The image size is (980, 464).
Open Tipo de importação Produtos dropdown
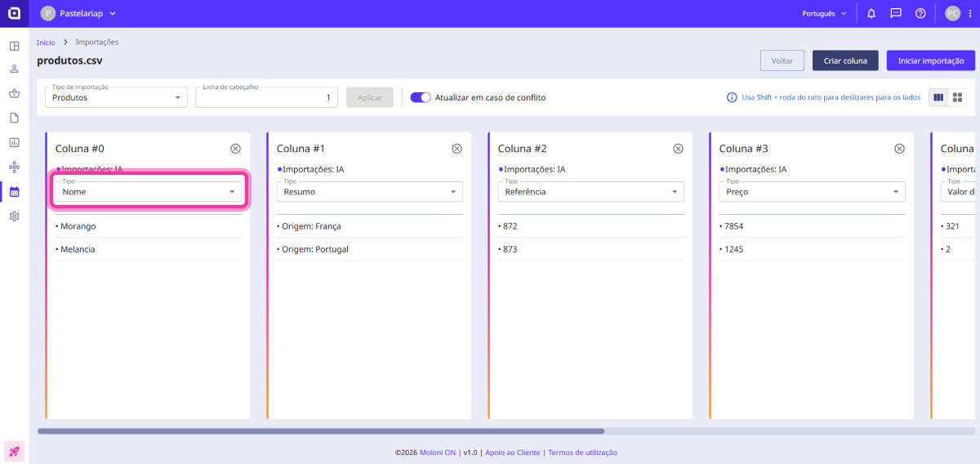pyautogui.click(x=117, y=97)
